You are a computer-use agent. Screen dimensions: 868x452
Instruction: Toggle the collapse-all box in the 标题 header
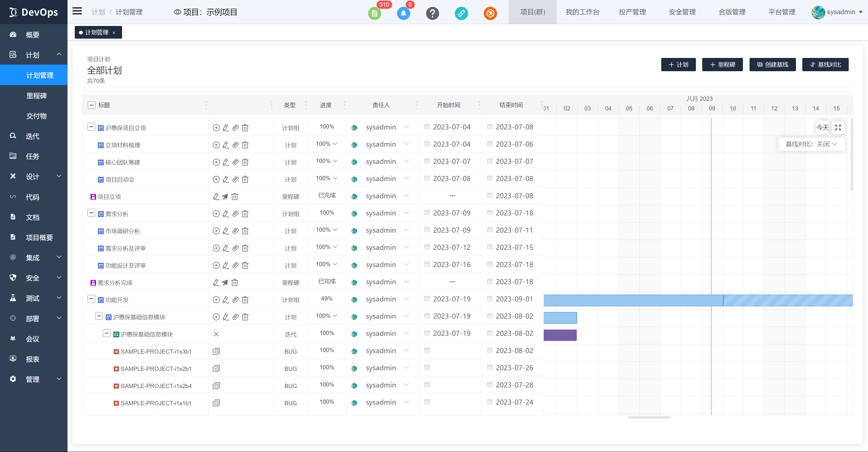click(91, 105)
